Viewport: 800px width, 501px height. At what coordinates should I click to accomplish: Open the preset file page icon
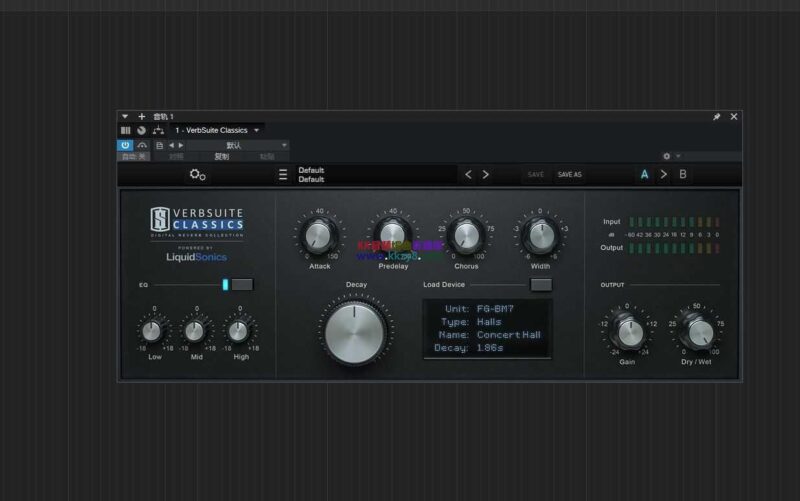tap(159, 145)
